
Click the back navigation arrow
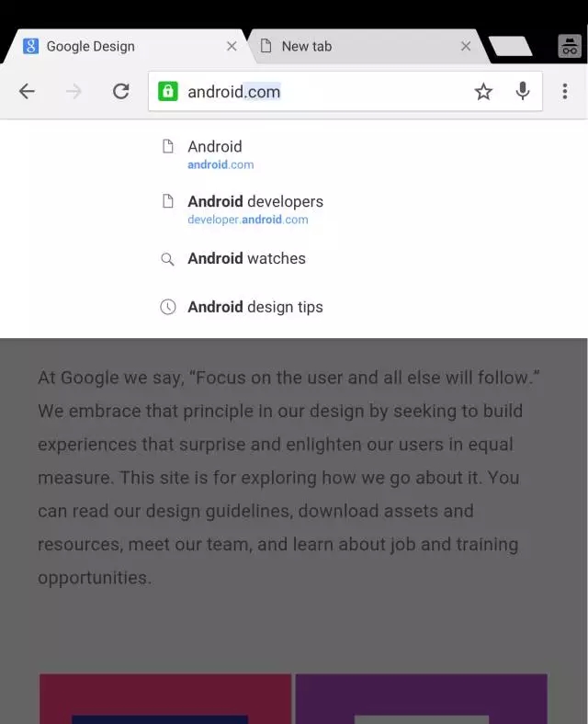(27, 91)
